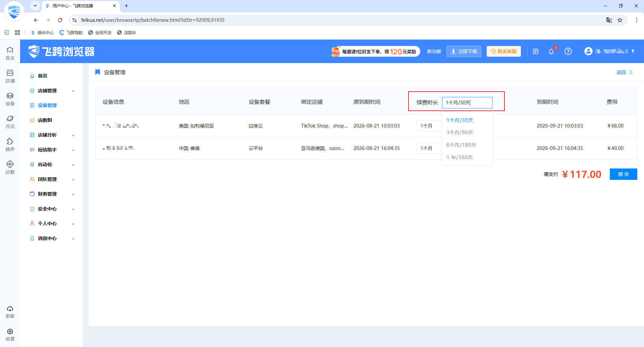This screenshot has width=644, height=347.
Task: Expand the 店铺管理 menu
Action: pos(52,91)
